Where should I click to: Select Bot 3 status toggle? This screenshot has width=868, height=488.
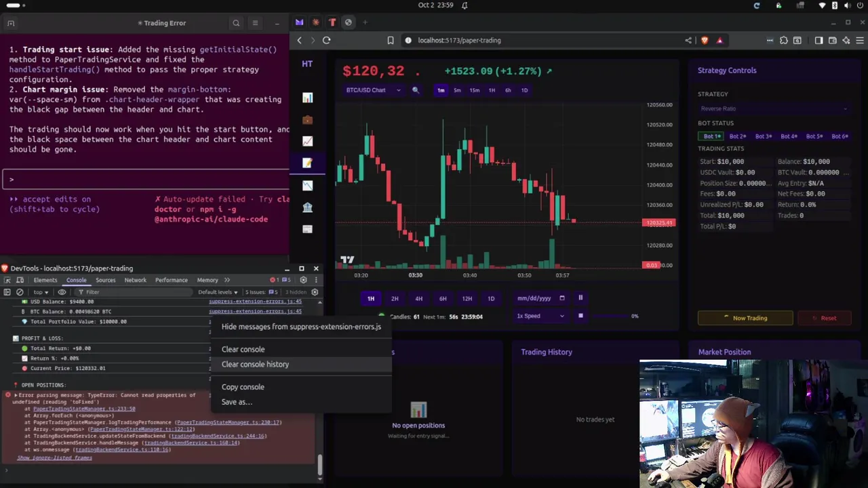763,136
